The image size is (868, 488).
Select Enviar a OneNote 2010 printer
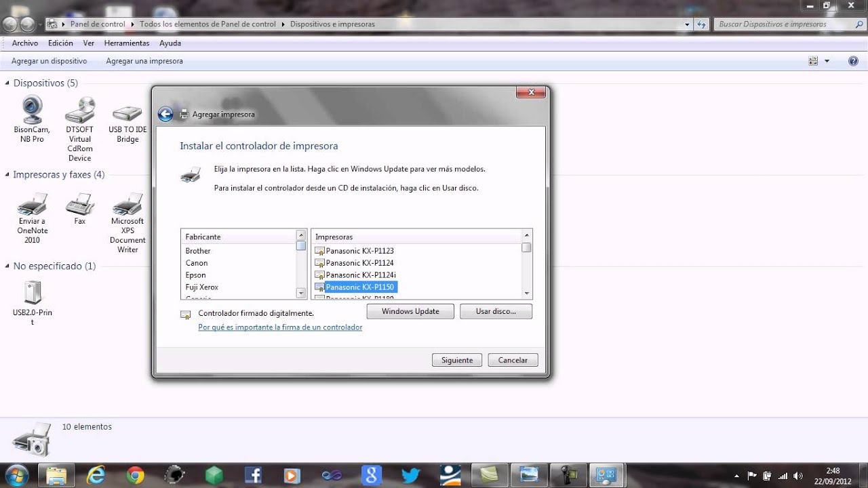(x=32, y=218)
